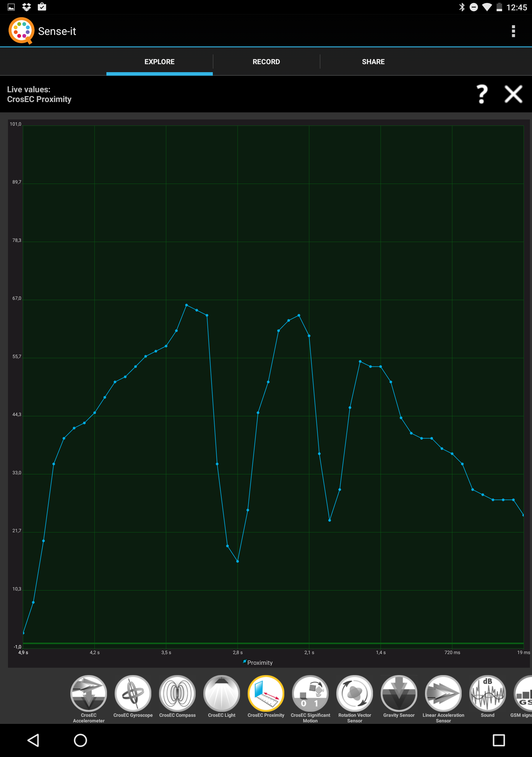The height and width of the screenshot is (757, 532).
Task: Tap the image notification icon
Action: (11, 7)
